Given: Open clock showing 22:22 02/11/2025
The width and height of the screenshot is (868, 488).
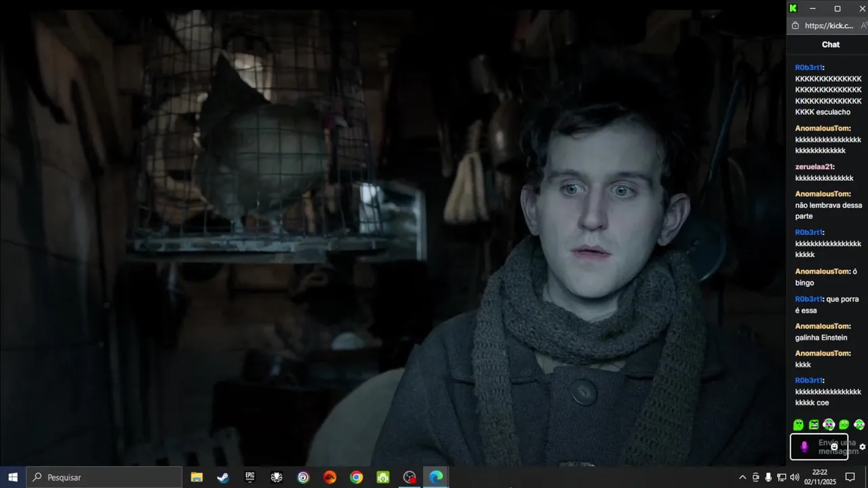Looking at the screenshot, I should click(820, 477).
